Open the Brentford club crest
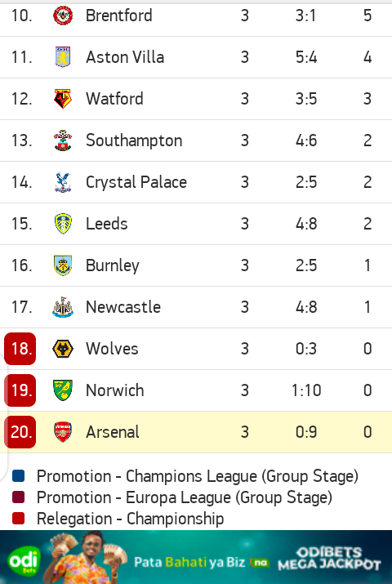 (x=63, y=16)
